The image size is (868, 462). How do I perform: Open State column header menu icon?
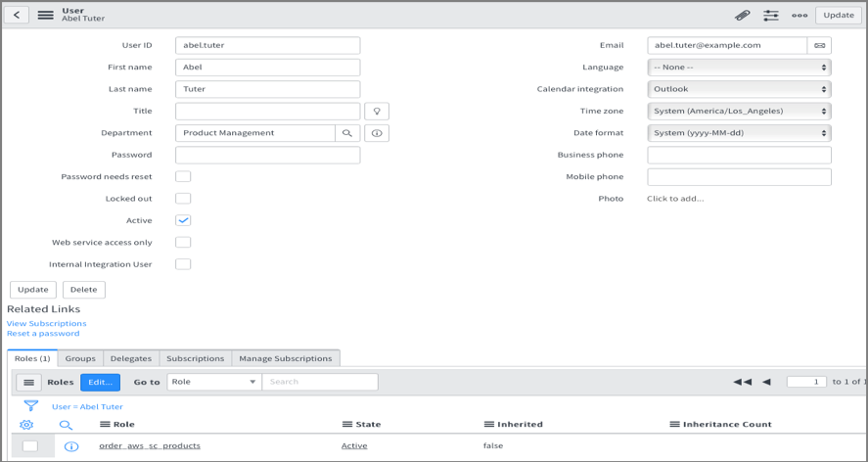(347, 424)
